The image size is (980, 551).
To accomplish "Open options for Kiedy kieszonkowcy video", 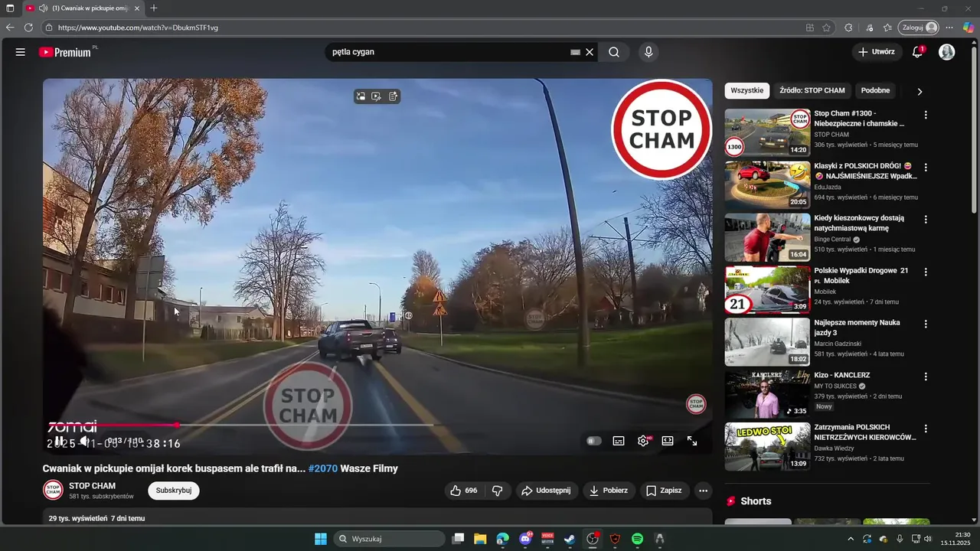I will 926,220.
